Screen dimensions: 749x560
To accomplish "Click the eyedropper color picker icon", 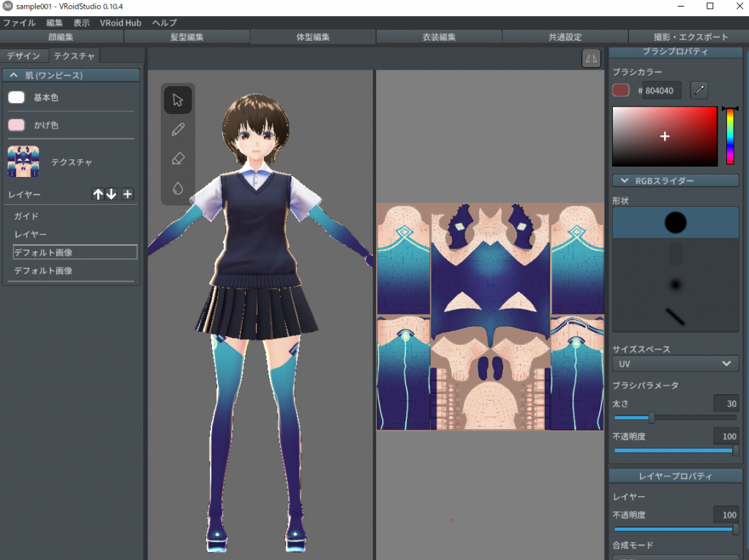I will 699,90.
